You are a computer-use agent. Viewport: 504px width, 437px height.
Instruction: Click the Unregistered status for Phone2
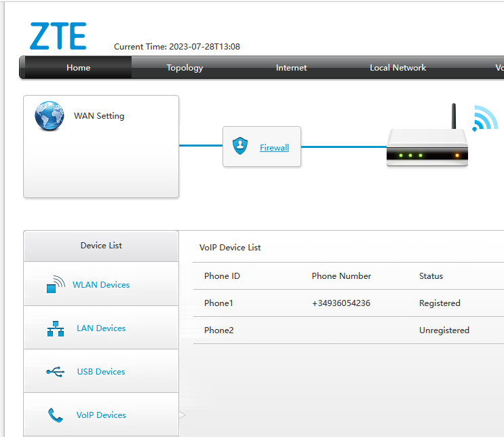(444, 330)
